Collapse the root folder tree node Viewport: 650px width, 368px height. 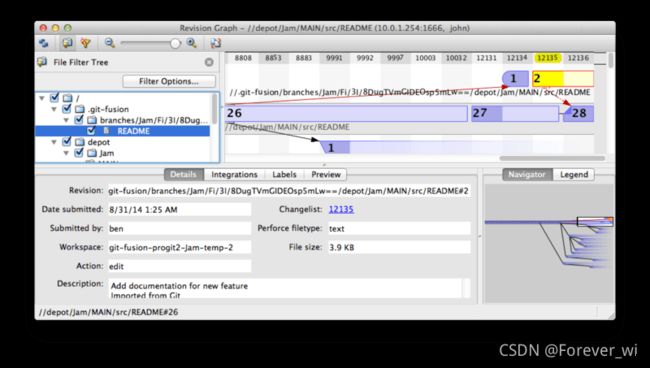pos(42,98)
